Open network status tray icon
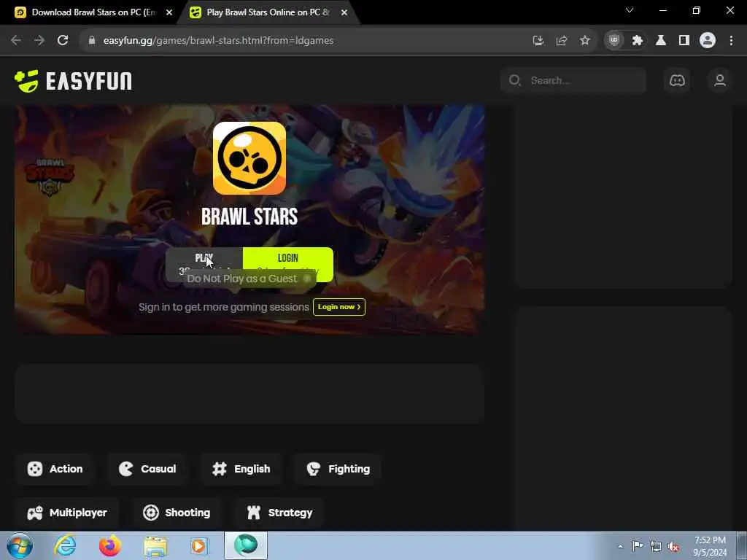747x560 pixels. tap(656, 546)
